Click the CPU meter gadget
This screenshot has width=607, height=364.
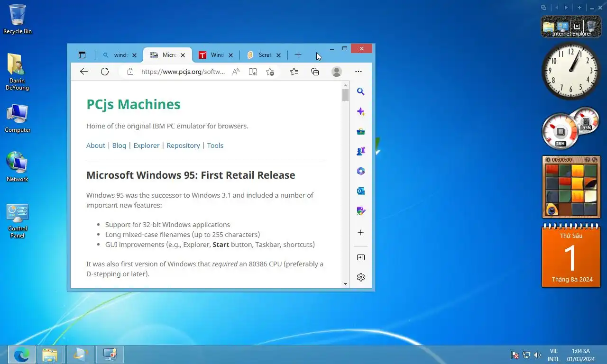[x=561, y=131]
